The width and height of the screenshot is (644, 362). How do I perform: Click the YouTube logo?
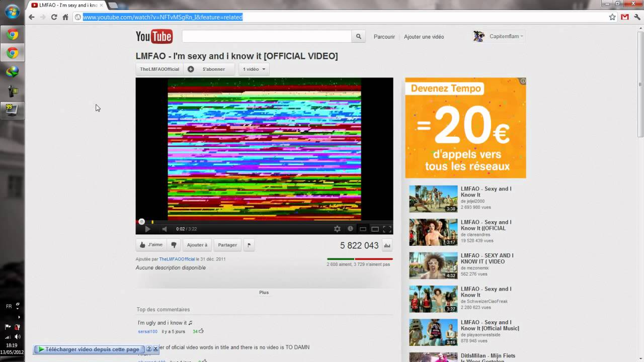(x=154, y=36)
